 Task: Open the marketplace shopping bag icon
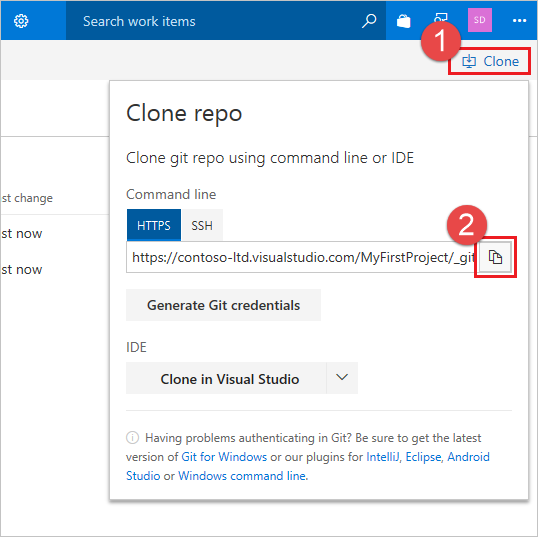pos(404,21)
